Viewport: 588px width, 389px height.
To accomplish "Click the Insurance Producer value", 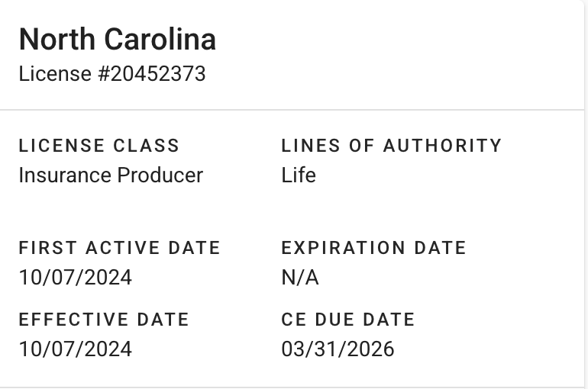I will coord(111,175).
